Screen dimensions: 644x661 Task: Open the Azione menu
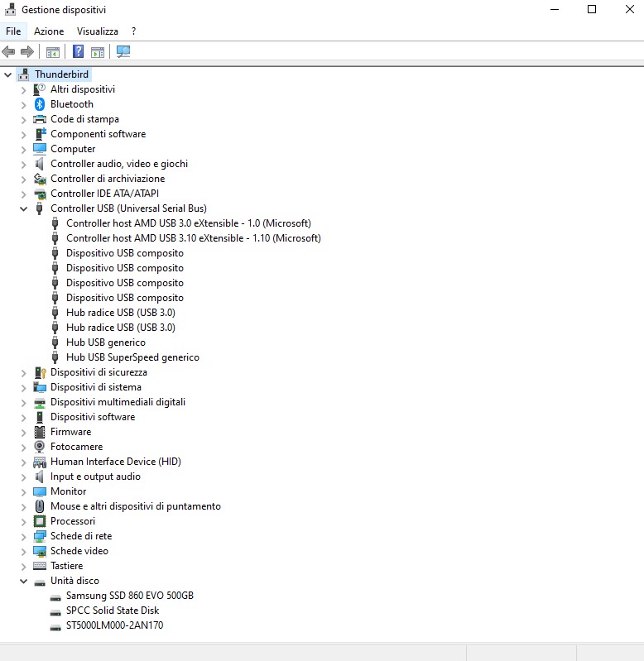[x=49, y=31]
